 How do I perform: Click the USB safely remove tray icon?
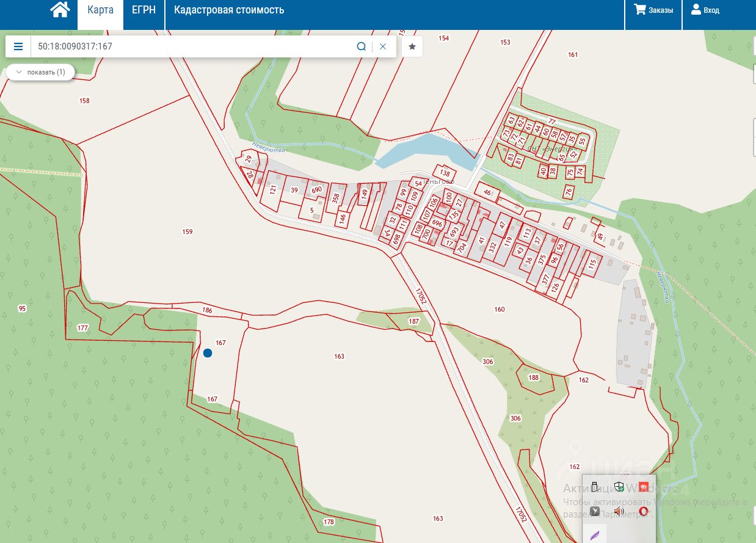coord(595,487)
